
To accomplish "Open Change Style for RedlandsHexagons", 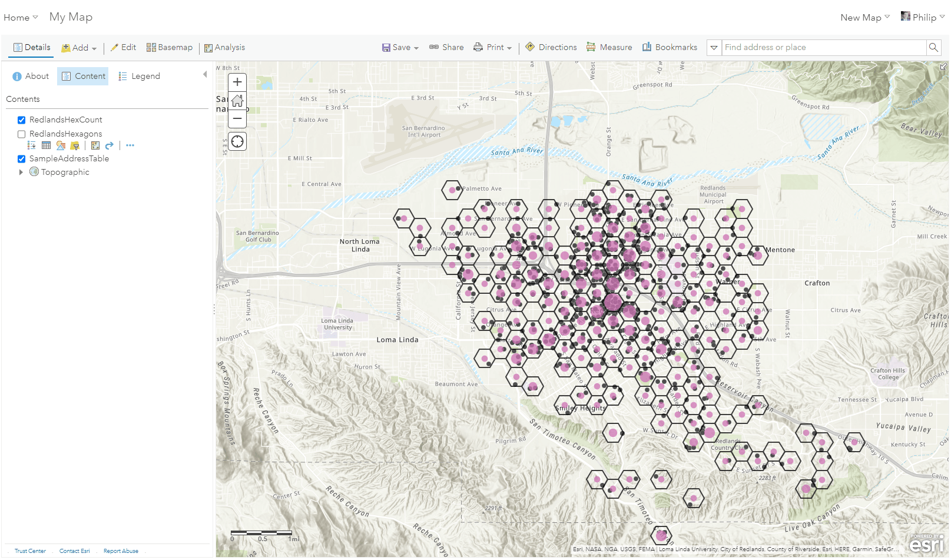I will [61, 145].
